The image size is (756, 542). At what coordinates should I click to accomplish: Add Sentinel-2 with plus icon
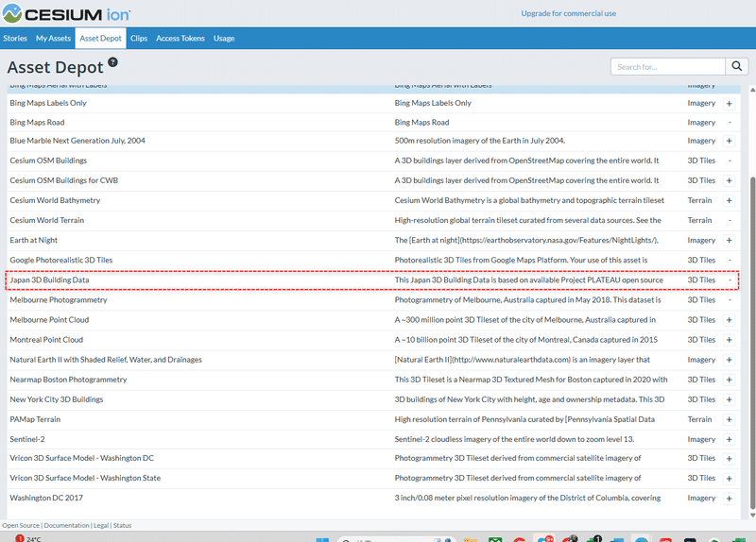point(729,439)
